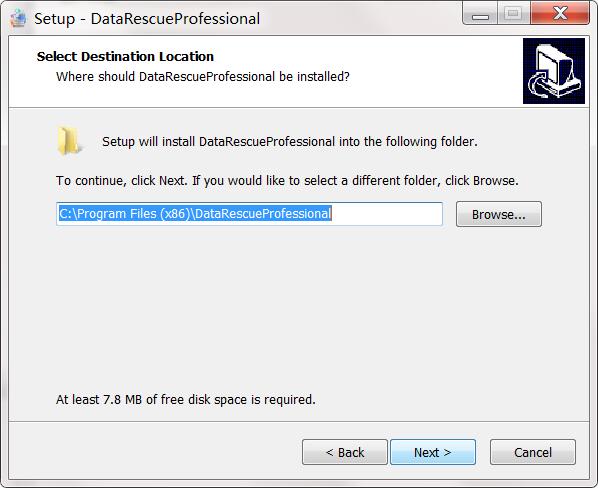Click the Setup - DataRescueProfessional title text

[147, 19]
